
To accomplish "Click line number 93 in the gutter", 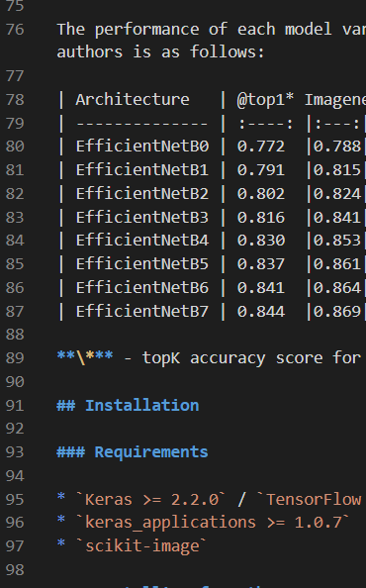I will 15,452.
